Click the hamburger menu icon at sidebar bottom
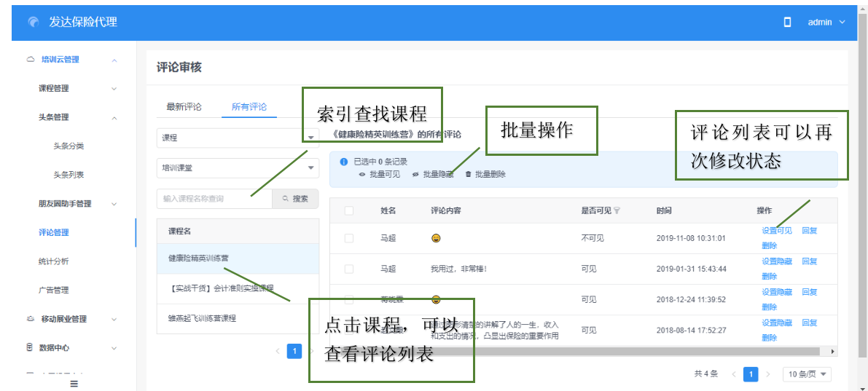 click(x=74, y=384)
